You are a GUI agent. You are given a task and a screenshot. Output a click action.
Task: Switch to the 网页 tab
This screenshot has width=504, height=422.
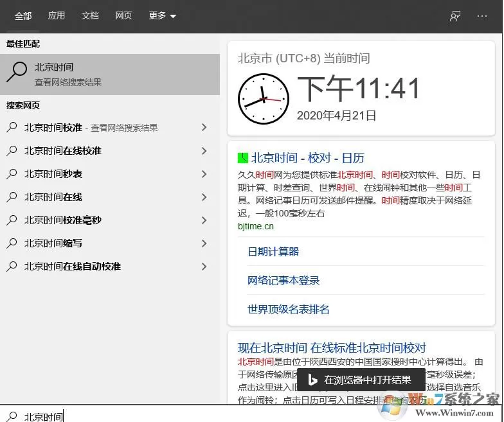coord(123,15)
